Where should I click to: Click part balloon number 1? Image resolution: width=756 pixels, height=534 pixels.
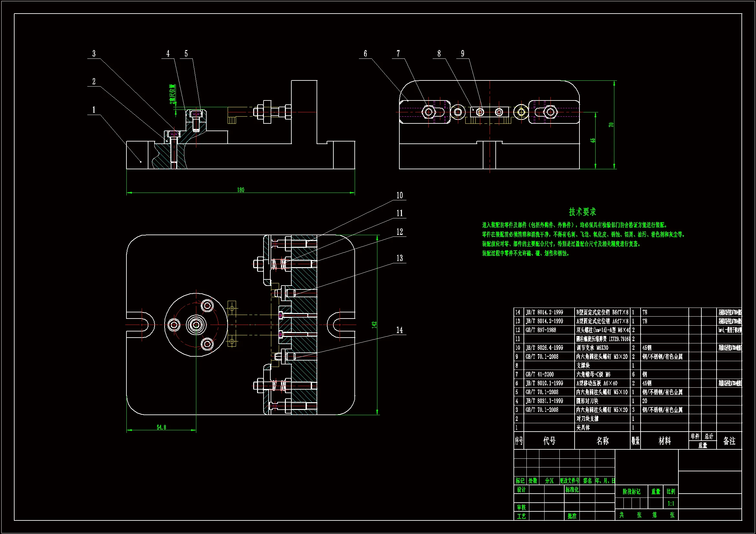[94, 110]
